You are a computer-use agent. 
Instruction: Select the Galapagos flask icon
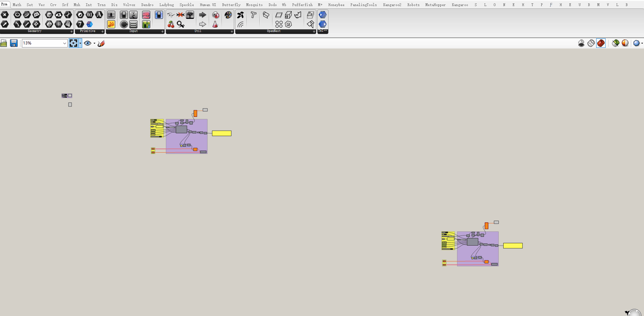(x=215, y=24)
